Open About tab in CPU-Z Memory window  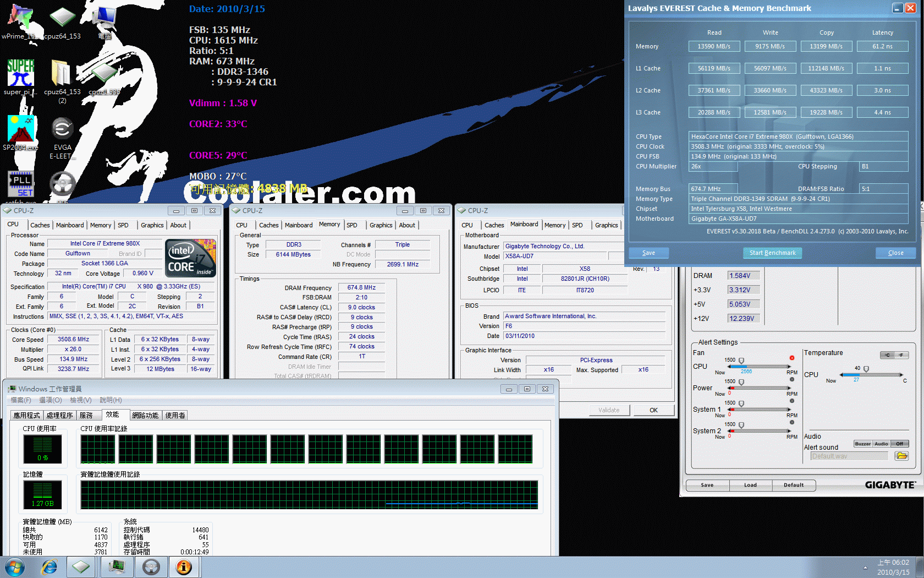[x=407, y=225]
